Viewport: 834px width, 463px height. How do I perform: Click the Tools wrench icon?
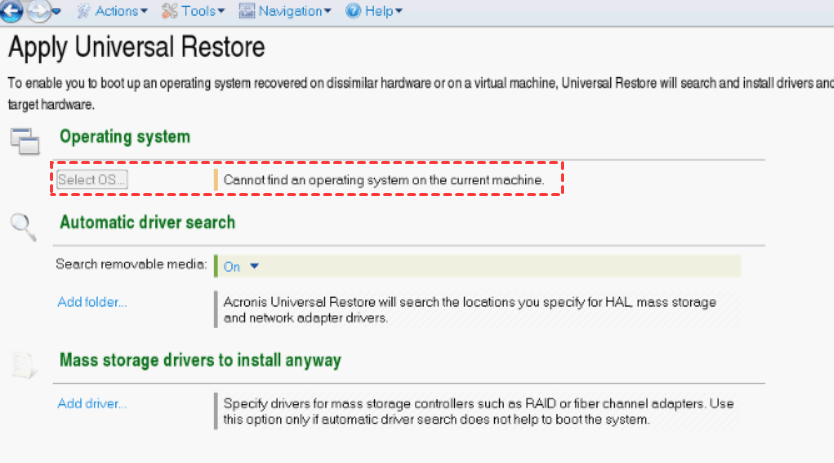pyautogui.click(x=169, y=11)
